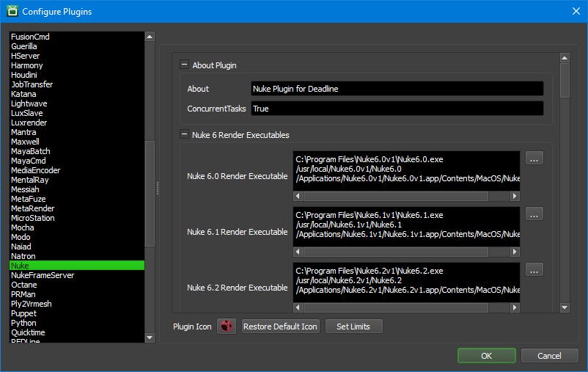The width and height of the screenshot is (588, 372).
Task: Select HServer plugin
Action: [x=77, y=56]
